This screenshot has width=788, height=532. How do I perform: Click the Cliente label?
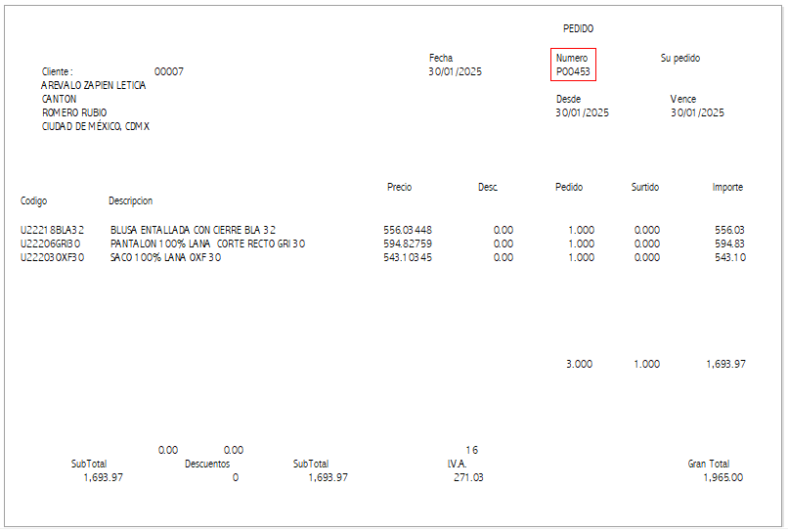[x=58, y=71]
